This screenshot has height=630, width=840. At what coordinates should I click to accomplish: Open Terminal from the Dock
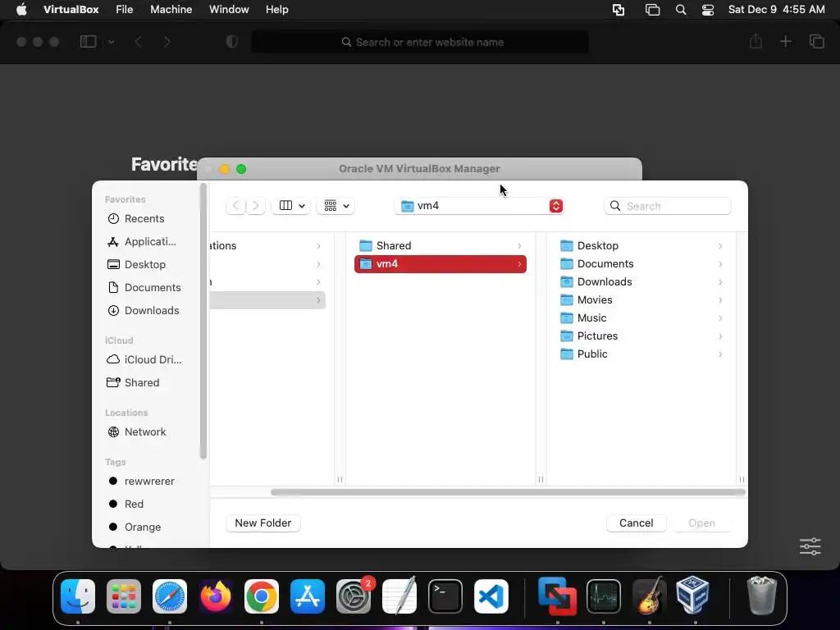pyautogui.click(x=445, y=596)
